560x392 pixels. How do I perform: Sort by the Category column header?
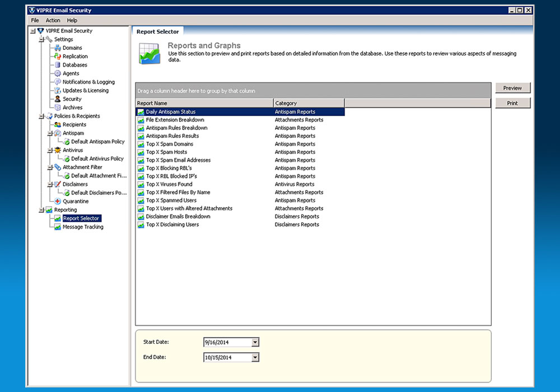(309, 103)
